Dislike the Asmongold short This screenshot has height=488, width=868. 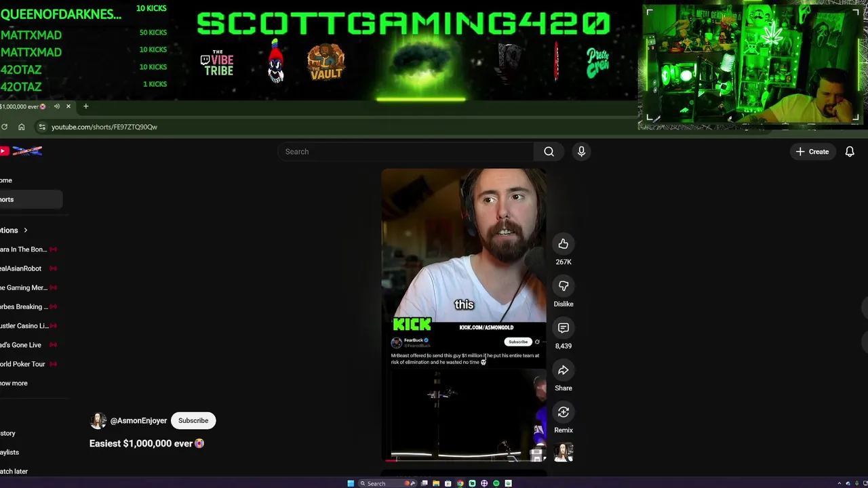[563, 286]
